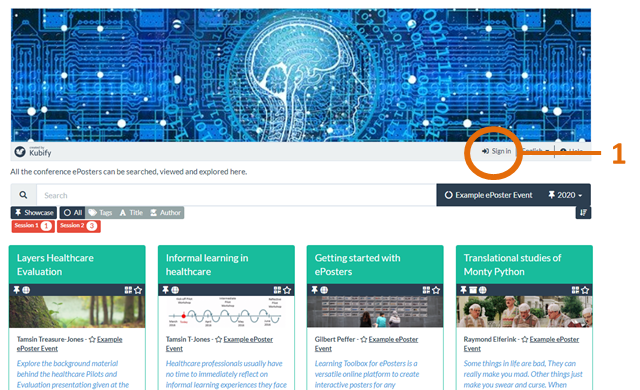The width and height of the screenshot is (640, 390).
Task: Toggle the Showcase filter button
Action: click(x=34, y=213)
